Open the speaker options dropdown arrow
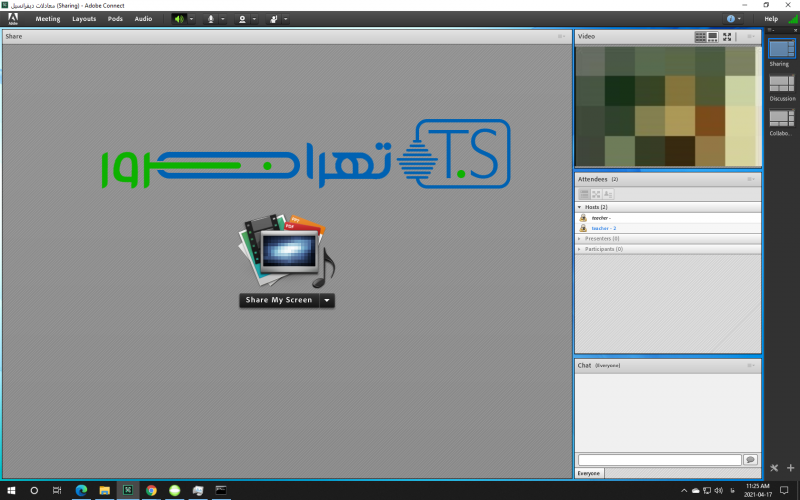This screenshot has height=500, width=800. point(192,19)
